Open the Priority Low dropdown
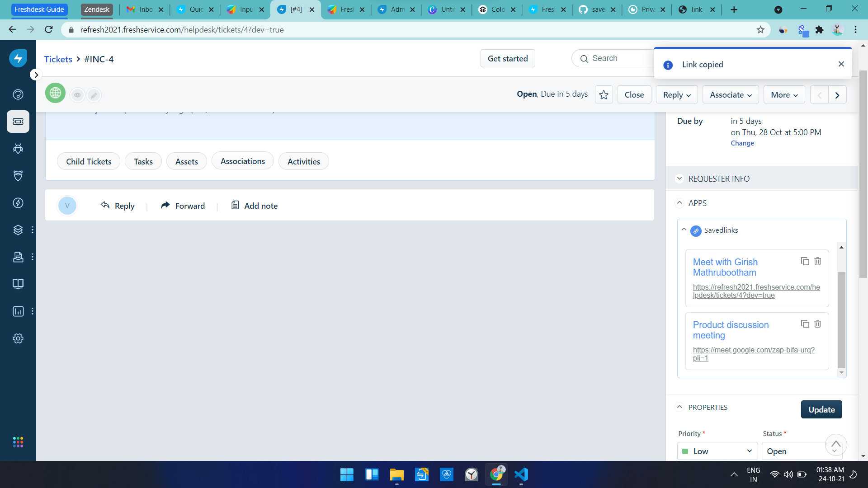Viewport: 868px width, 488px height. click(x=717, y=451)
